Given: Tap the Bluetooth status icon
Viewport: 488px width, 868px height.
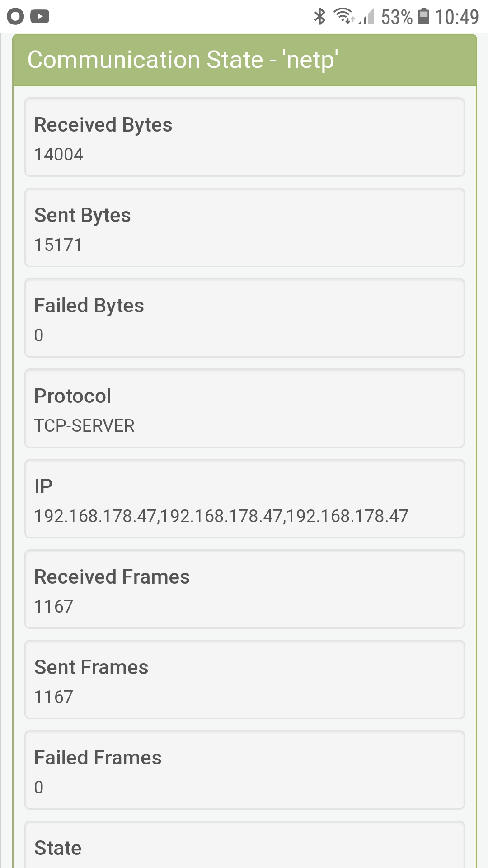Looking at the screenshot, I should [x=320, y=17].
